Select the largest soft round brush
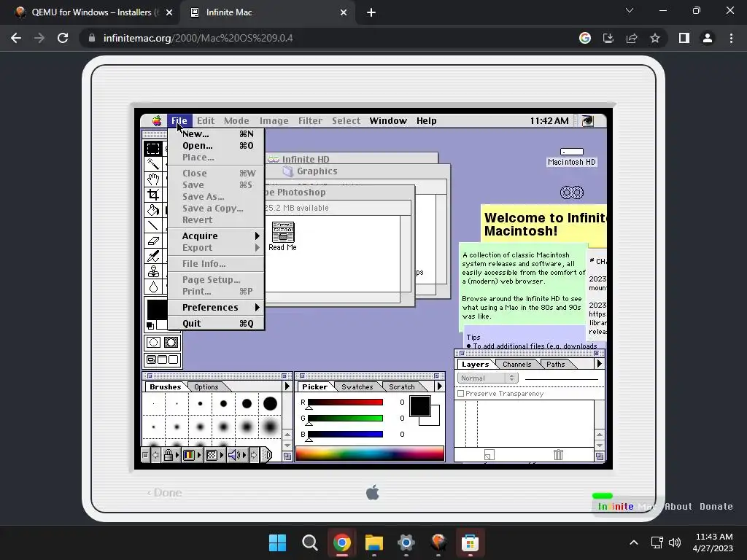This screenshot has width=747, height=560. (270, 427)
